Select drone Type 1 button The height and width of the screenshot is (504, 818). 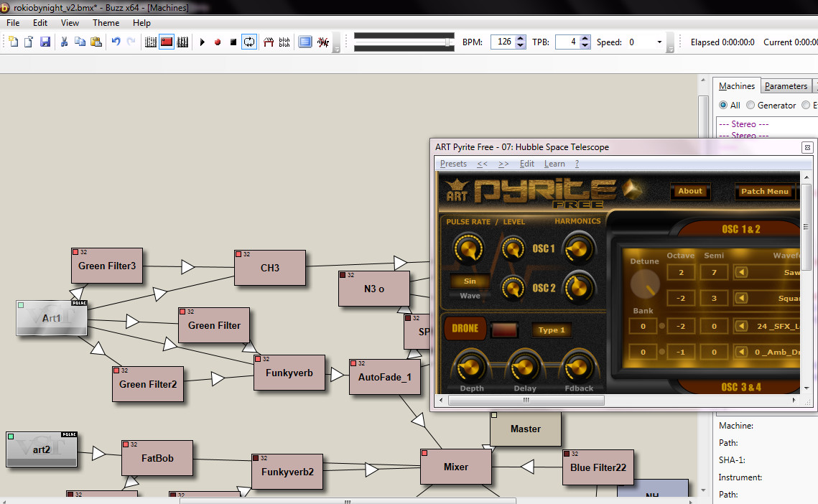(552, 330)
